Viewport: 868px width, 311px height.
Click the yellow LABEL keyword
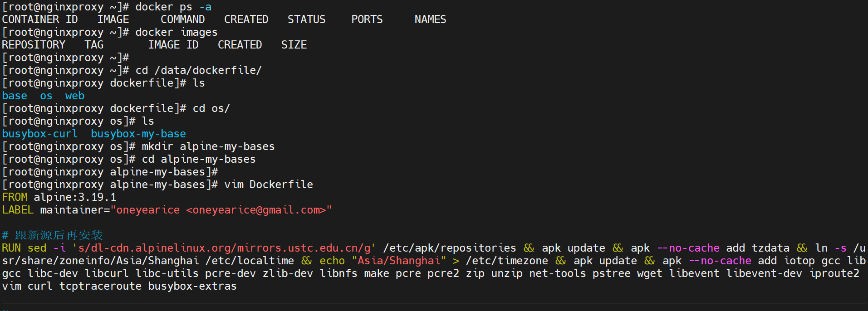tap(18, 210)
